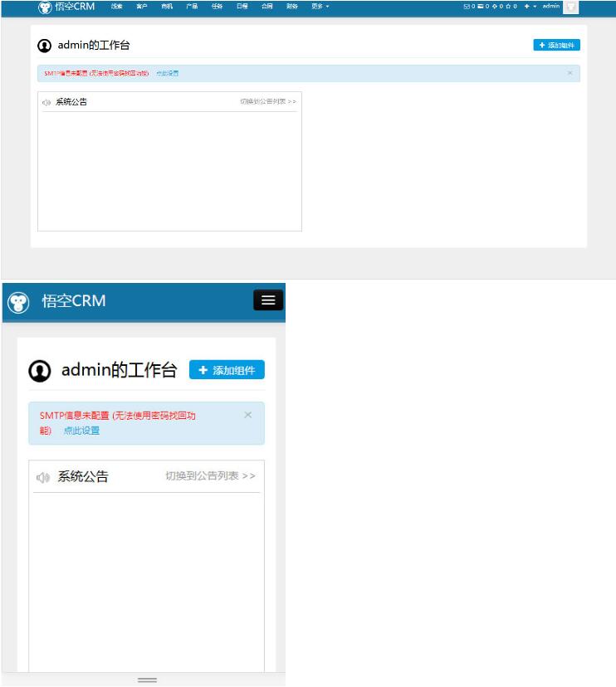Open the 商机 menu in the top navbar
Viewport: 616px width, 687px height.
167,7
